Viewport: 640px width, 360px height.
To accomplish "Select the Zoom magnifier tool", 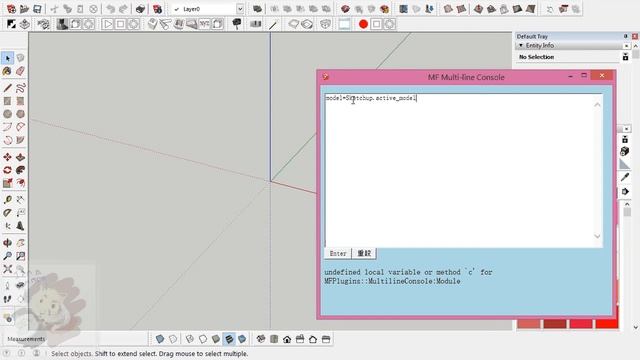I will 7,256.
